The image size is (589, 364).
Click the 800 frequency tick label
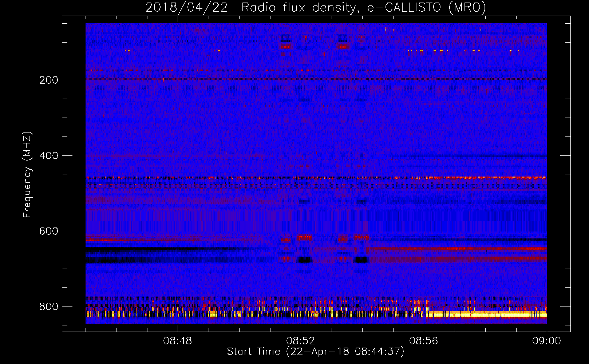click(x=49, y=306)
